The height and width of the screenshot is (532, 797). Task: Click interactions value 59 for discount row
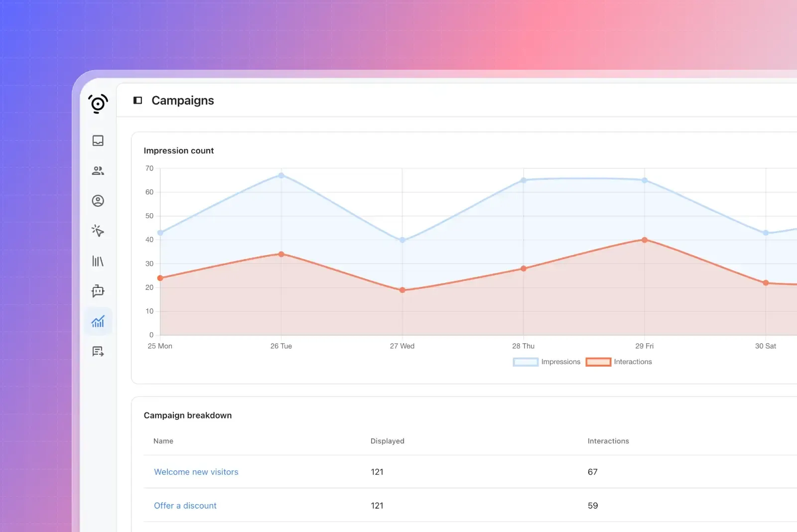coord(593,506)
